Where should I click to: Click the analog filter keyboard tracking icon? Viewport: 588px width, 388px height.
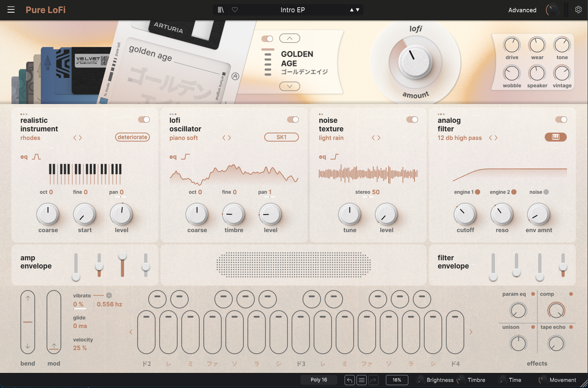tap(556, 137)
